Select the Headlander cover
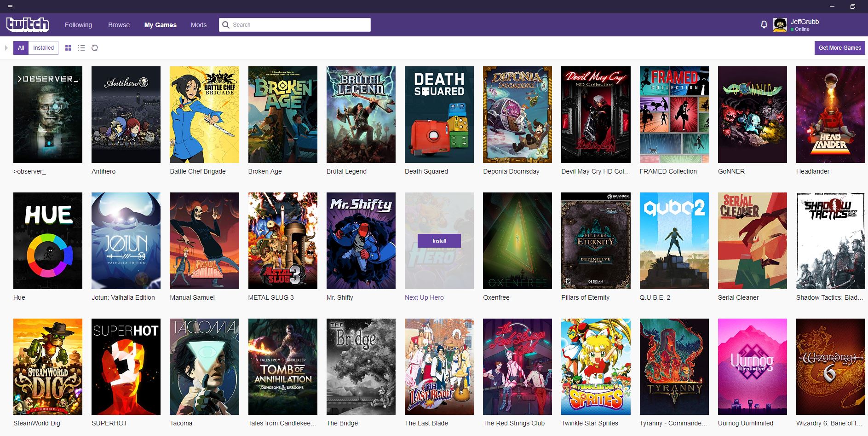868x436 pixels. click(831, 115)
